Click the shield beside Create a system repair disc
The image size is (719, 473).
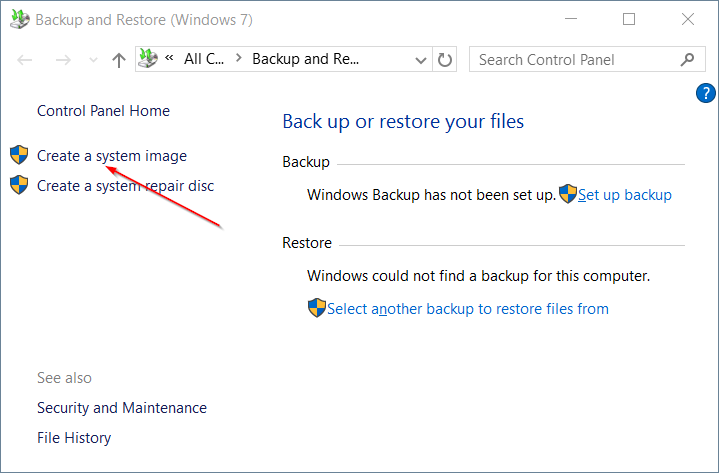pos(19,185)
